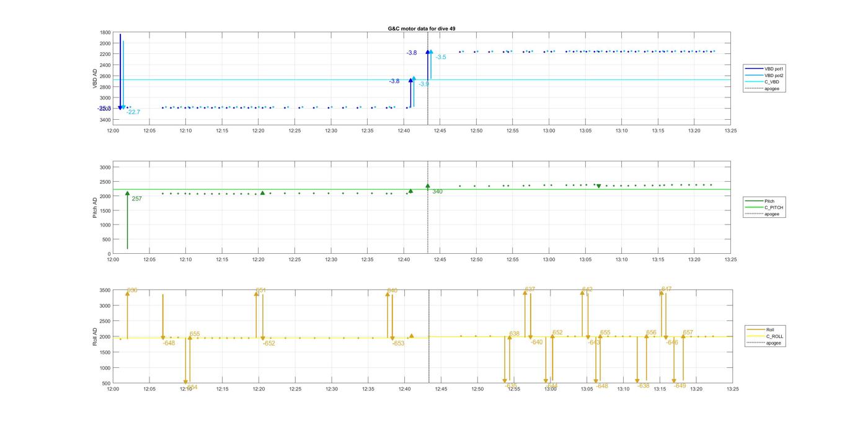Click the '652' roll data label

coord(557,333)
